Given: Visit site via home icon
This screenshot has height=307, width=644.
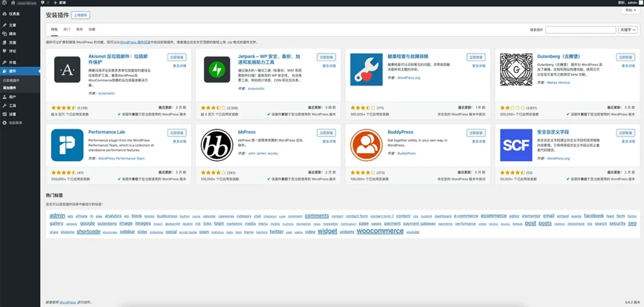Looking at the screenshot, I should (13, 3).
